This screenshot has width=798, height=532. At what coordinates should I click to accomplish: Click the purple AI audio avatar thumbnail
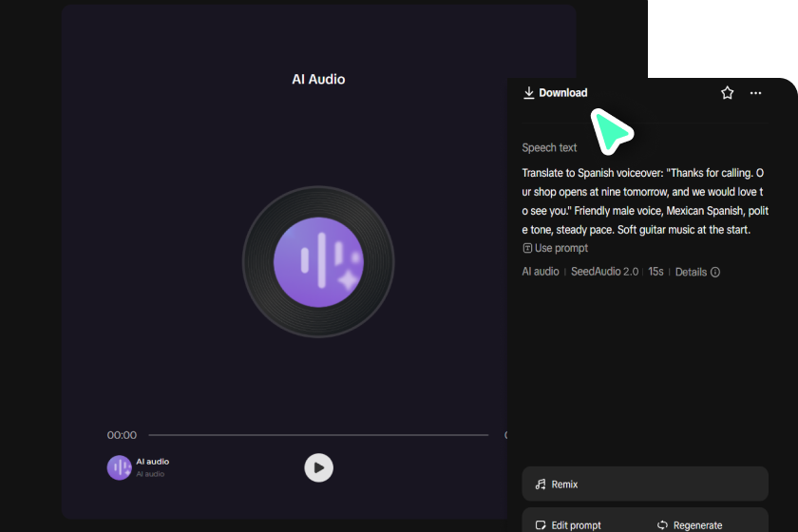(x=119, y=467)
